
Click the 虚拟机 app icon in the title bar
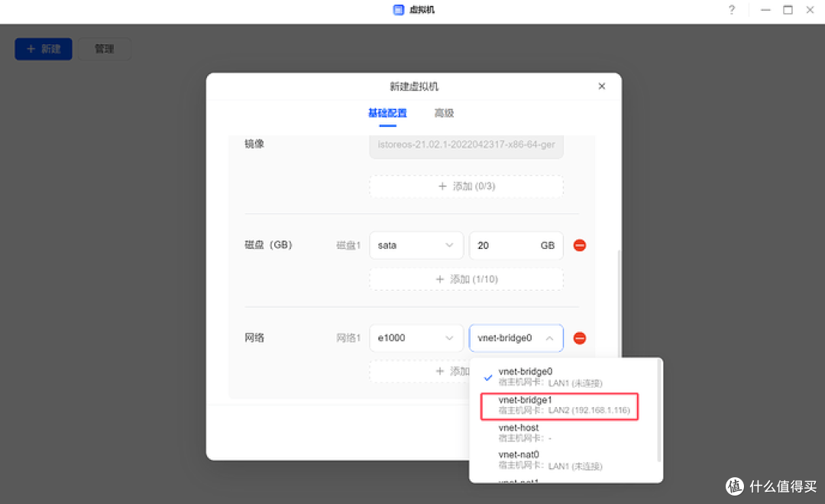[x=398, y=10]
